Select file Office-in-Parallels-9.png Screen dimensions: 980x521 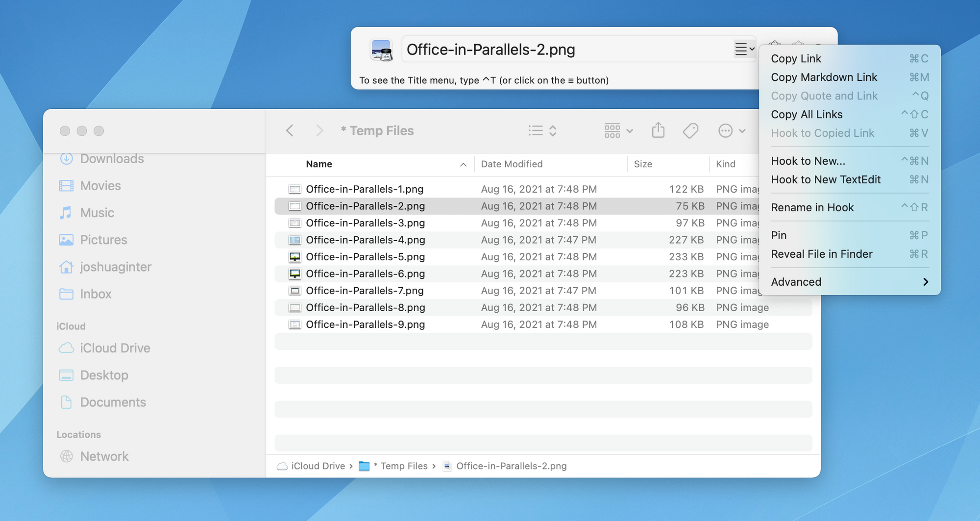coord(365,324)
